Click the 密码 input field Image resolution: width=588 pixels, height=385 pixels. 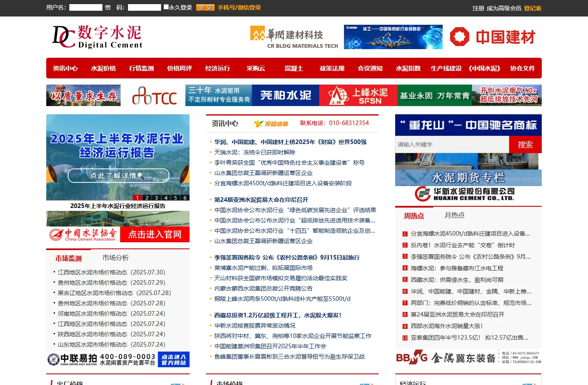point(144,7)
